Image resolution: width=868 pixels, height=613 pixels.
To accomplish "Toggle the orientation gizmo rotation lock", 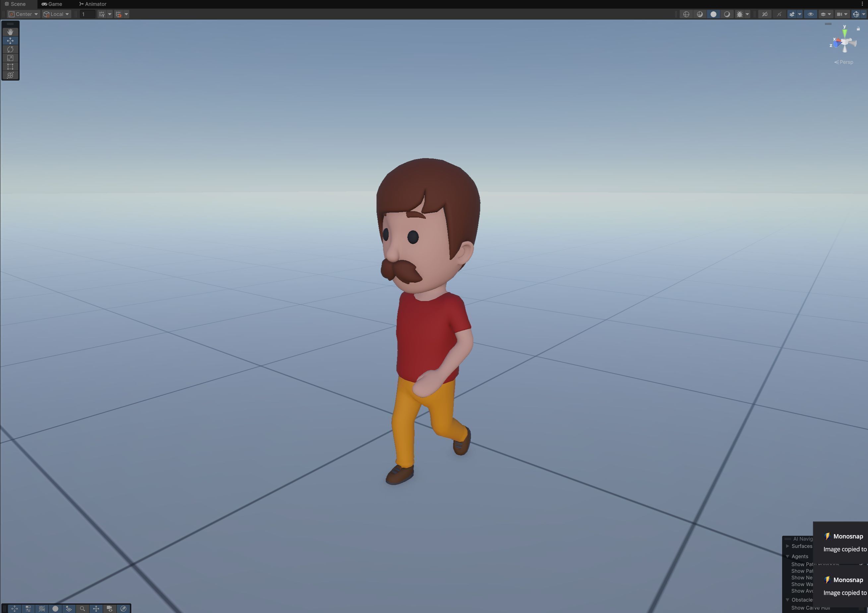I will 858,29.
